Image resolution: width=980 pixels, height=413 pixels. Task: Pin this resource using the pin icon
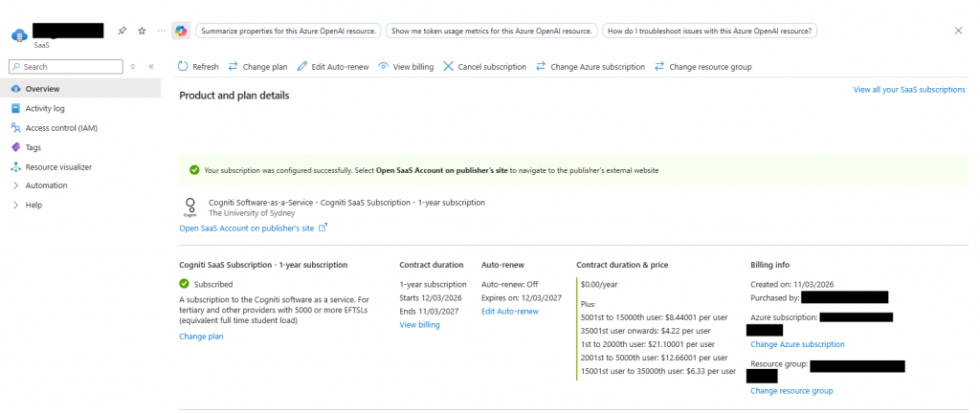pyautogui.click(x=123, y=31)
